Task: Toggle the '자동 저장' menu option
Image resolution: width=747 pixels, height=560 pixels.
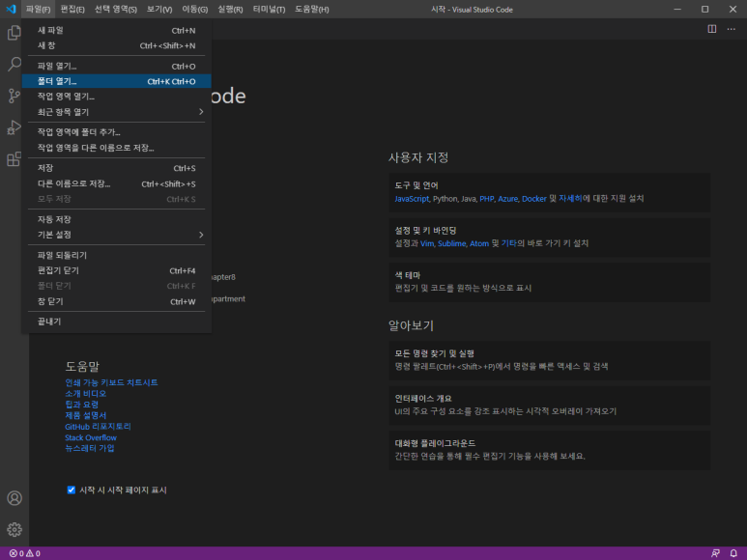Action: point(116,219)
